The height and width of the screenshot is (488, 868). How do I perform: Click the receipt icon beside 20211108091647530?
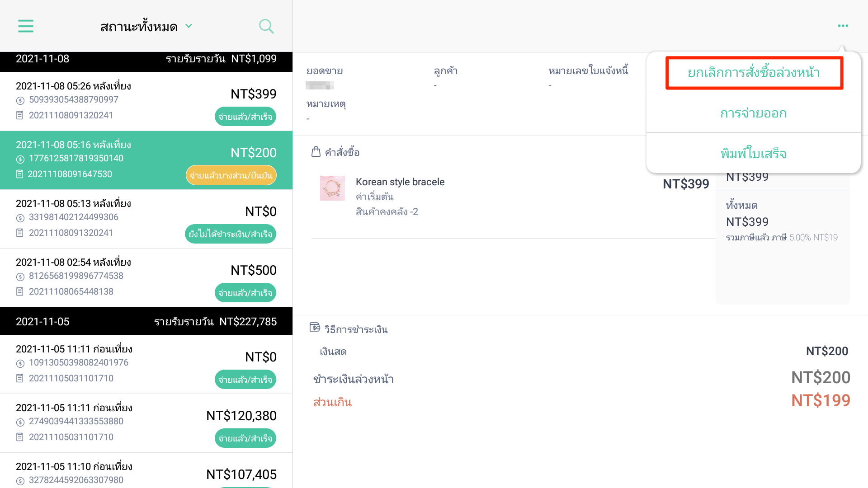(x=19, y=174)
